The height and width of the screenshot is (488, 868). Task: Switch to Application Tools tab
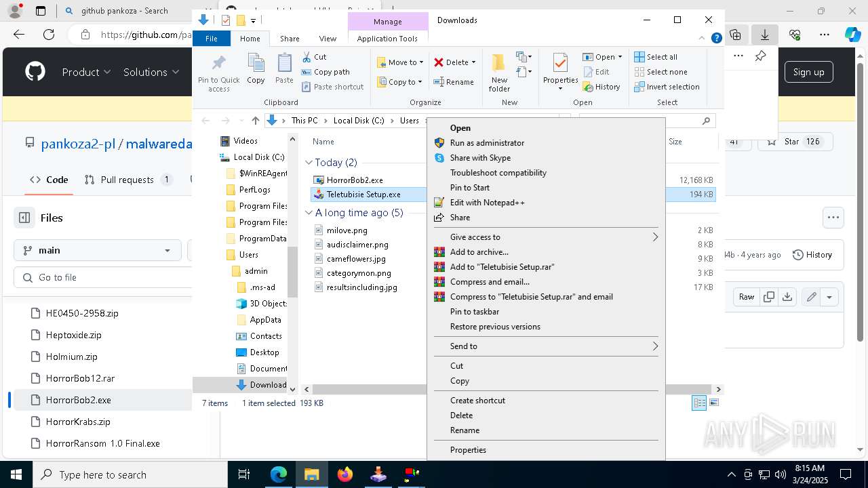point(387,39)
